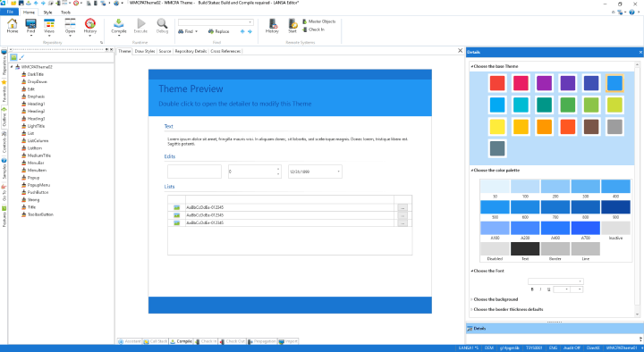The width and height of the screenshot is (644, 352).
Task: Click the Open ribbon button
Action: (x=71, y=26)
